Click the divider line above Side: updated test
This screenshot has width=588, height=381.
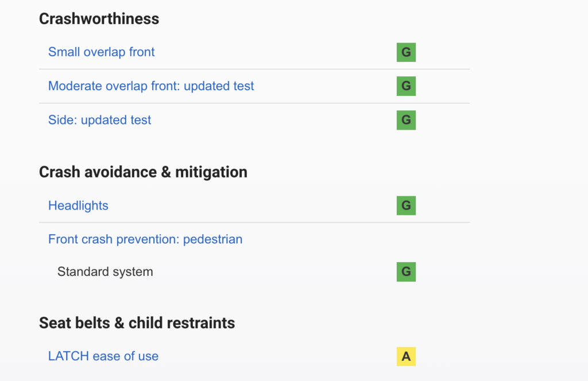click(x=254, y=103)
